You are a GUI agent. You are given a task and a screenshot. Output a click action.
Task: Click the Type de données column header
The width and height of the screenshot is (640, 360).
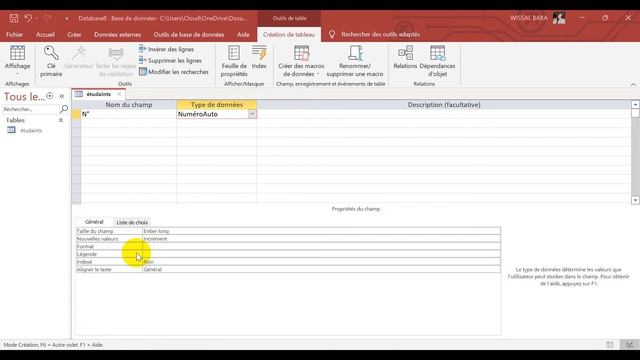(x=217, y=105)
